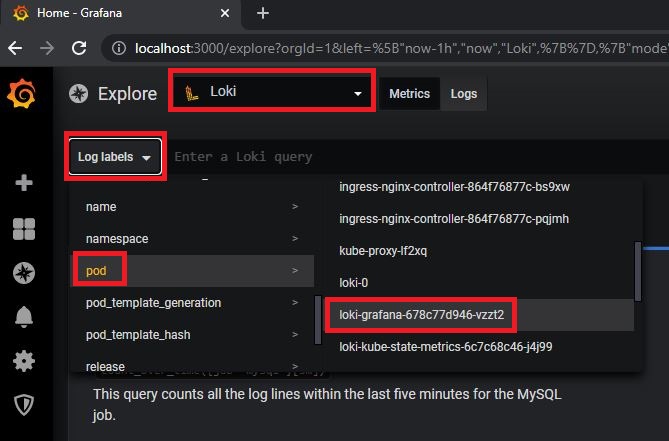Screen dimensions: 669x441
Task: Open a new browser tab with plus
Action: tap(263, 13)
